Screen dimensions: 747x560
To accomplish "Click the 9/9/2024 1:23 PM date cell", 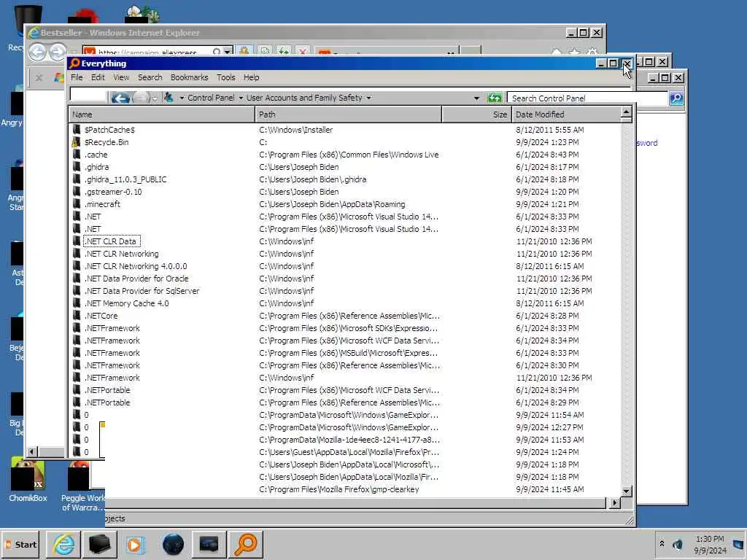I will (547, 142).
